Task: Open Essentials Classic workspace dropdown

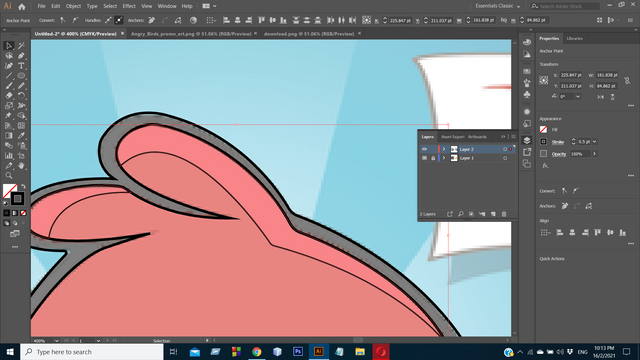Action: (498, 6)
